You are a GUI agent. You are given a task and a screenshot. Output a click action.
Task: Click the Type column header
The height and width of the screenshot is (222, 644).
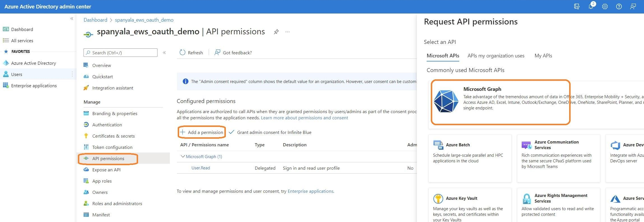(x=260, y=145)
